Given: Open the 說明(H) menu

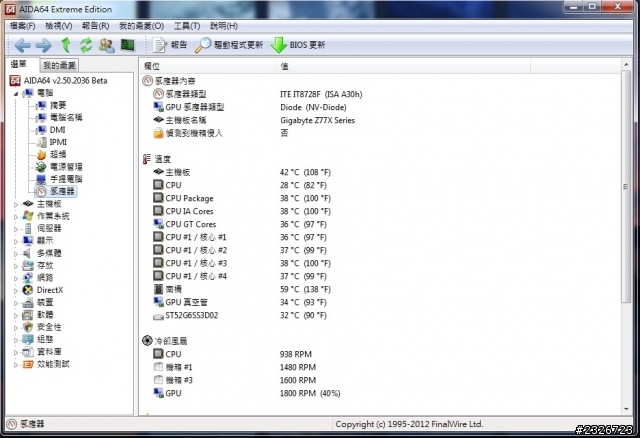Looking at the screenshot, I should tap(224, 26).
